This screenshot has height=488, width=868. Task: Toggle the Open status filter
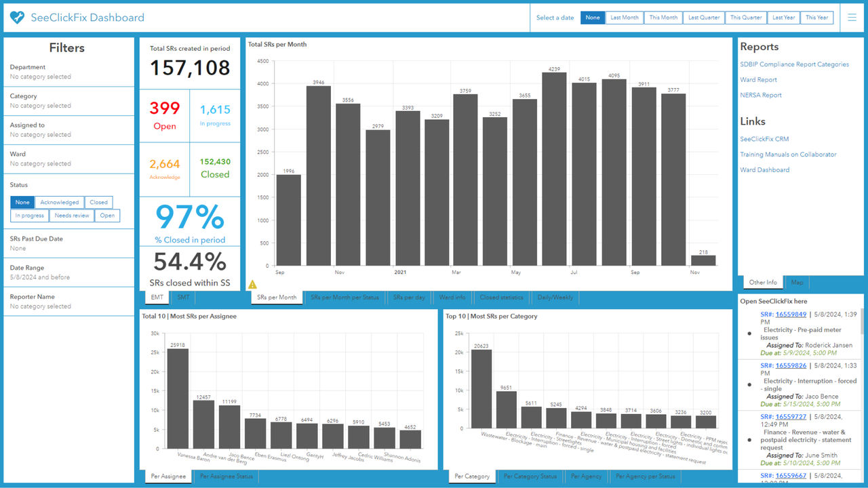pos(107,216)
